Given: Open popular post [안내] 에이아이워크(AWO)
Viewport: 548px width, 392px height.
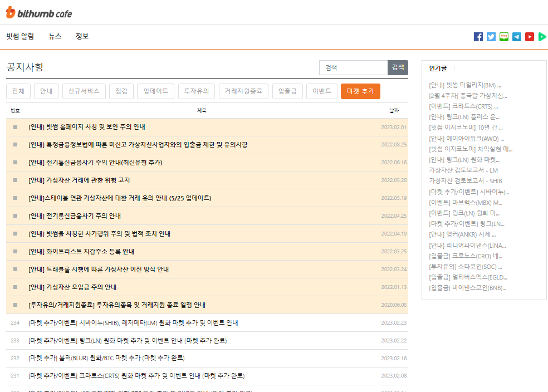Looking at the screenshot, I should tap(467, 139).
